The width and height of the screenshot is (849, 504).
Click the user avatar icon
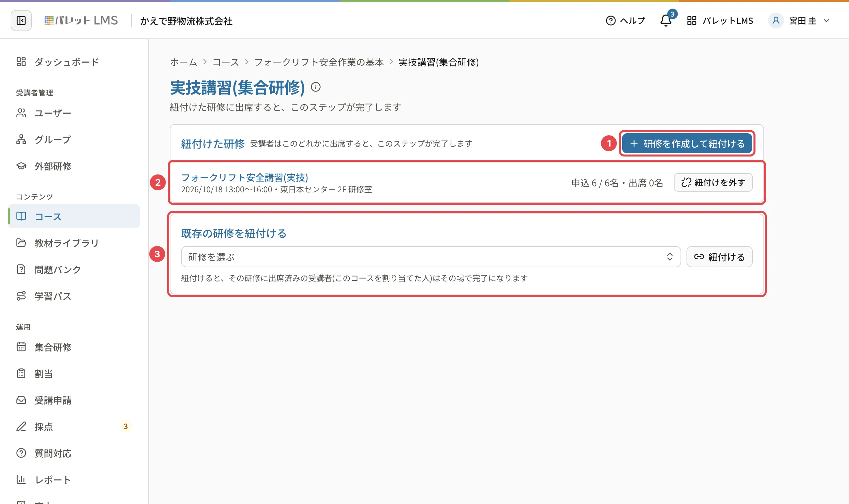coord(776,21)
